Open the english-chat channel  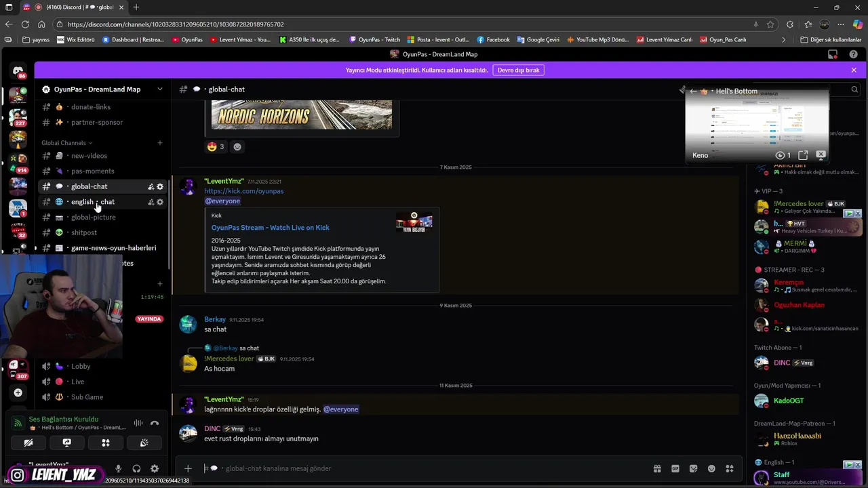click(x=93, y=202)
